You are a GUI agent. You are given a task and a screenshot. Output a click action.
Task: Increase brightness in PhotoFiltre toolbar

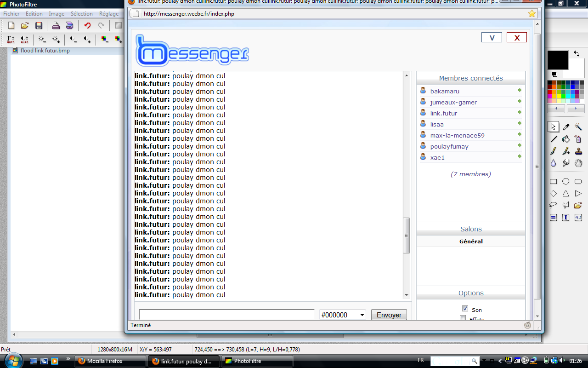tap(56, 40)
